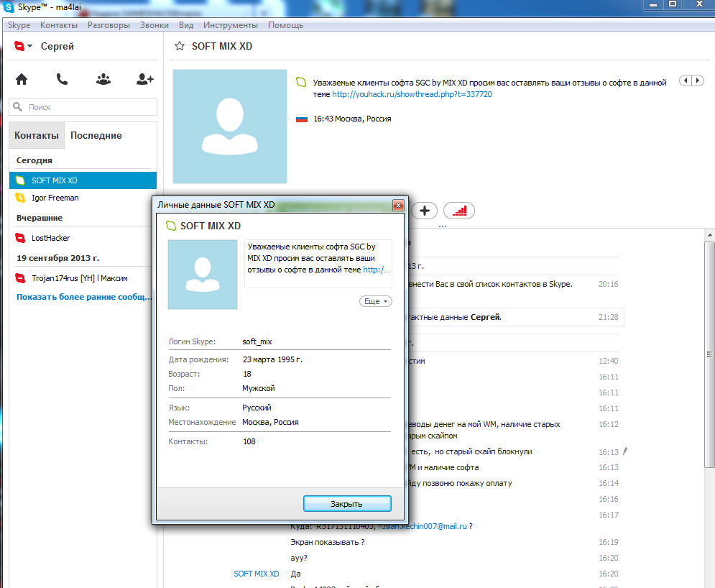Click the create group icon

tap(103, 79)
